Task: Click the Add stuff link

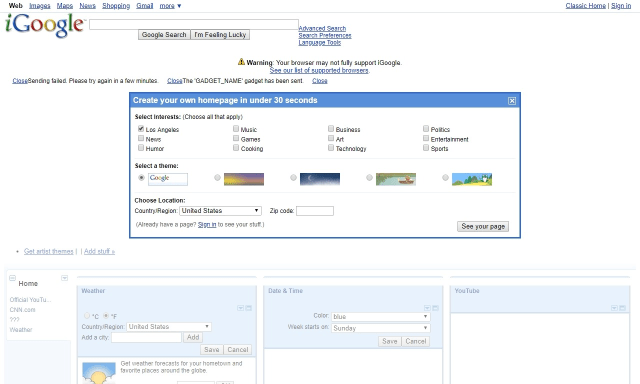Action: [99, 251]
